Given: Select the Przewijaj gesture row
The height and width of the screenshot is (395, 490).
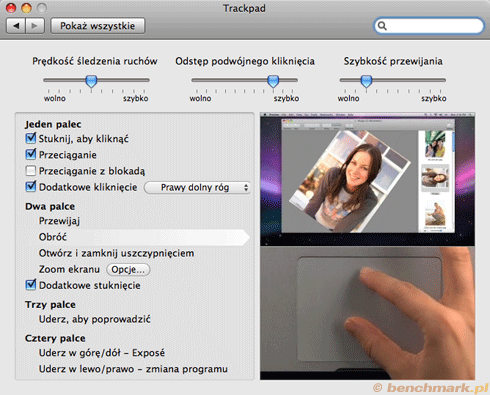Looking at the screenshot, I should (x=59, y=221).
